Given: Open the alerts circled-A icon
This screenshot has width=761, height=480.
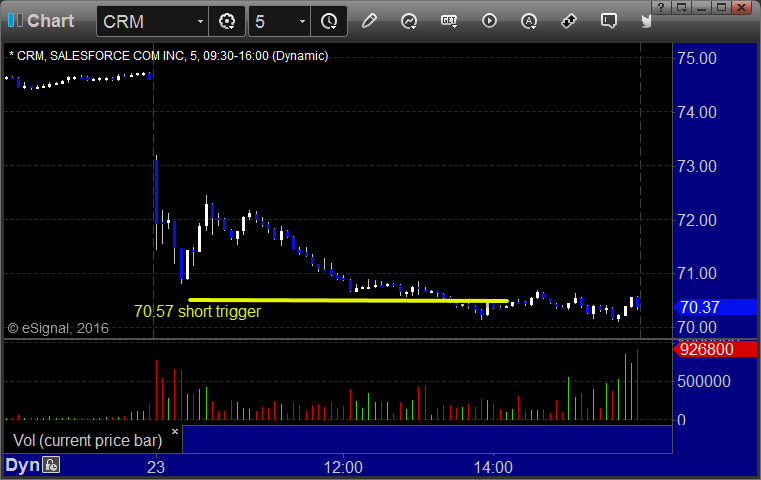Looking at the screenshot, I should 529,21.
